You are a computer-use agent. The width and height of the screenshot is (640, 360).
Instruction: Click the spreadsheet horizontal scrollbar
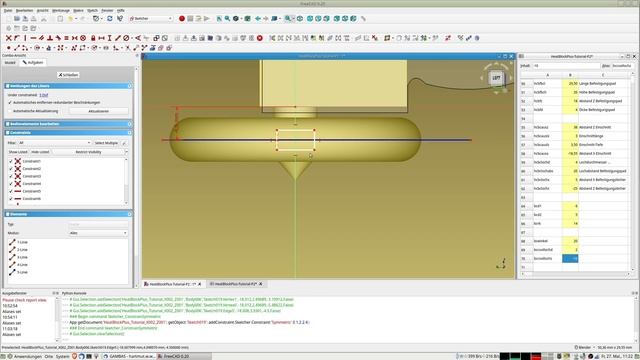[576, 274]
